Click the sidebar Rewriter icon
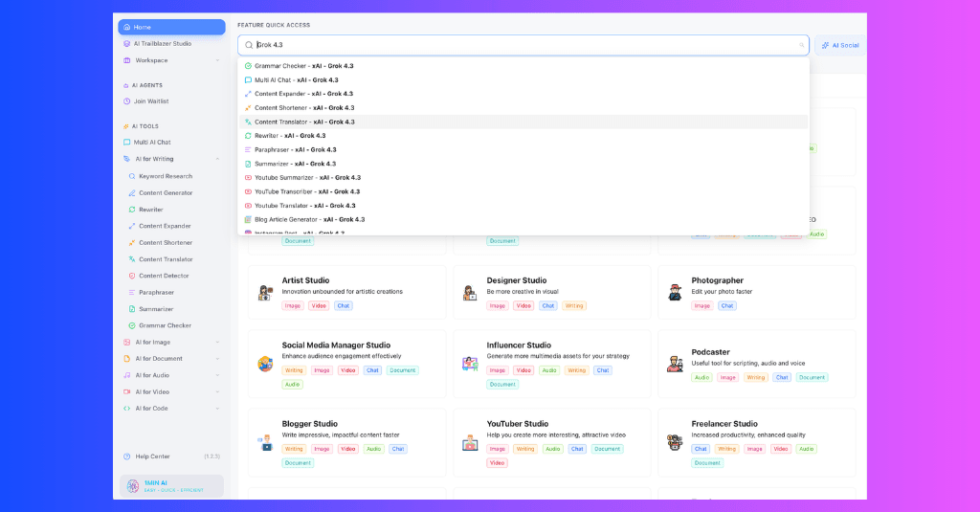 [x=132, y=210]
